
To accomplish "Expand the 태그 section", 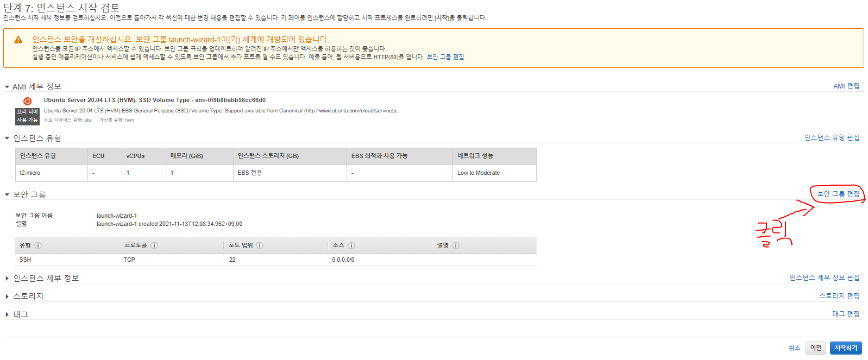I will [x=7, y=315].
